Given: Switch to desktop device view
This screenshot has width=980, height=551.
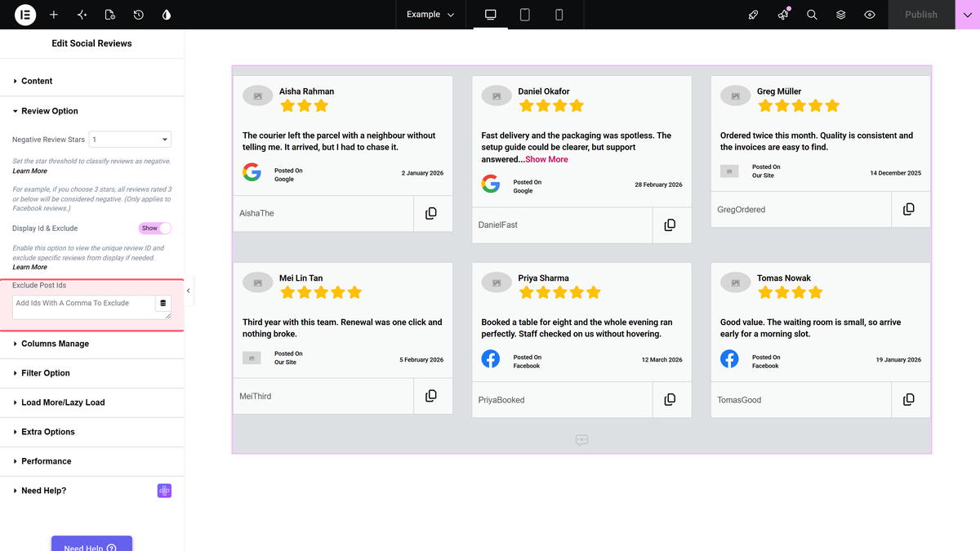Looking at the screenshot, I should (491, 15).
